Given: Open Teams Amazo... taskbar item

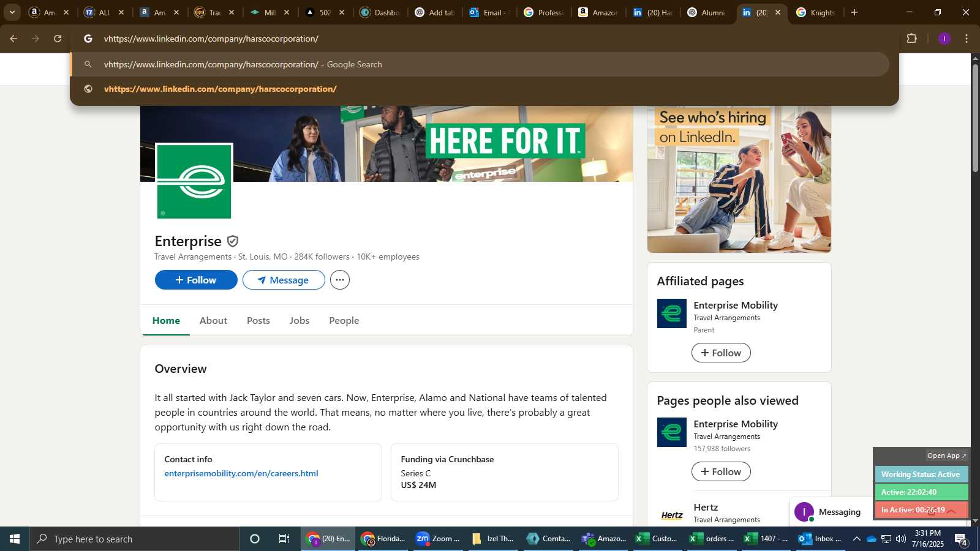Looking at the screenshot, I should pyautogui.click(x=603, y=539).
